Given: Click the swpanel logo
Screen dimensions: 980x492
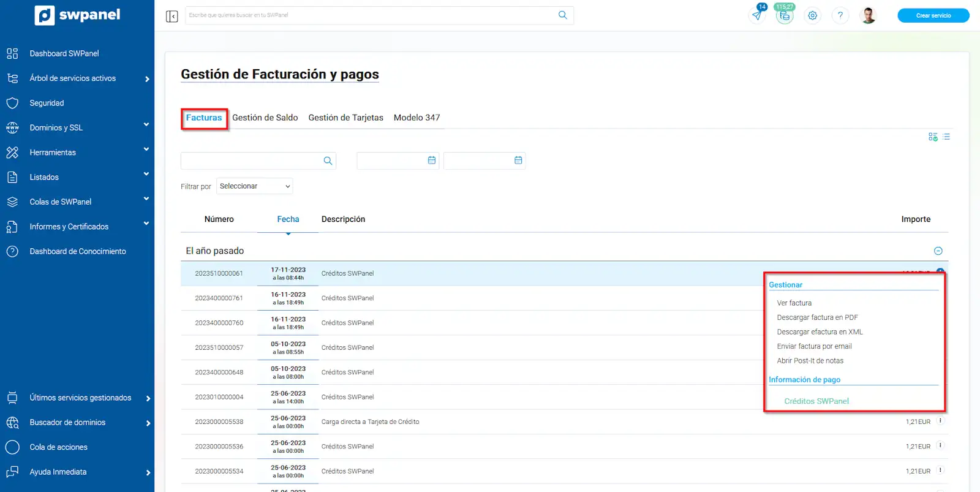Looking at the screenshot, I should tap(77, 15).
